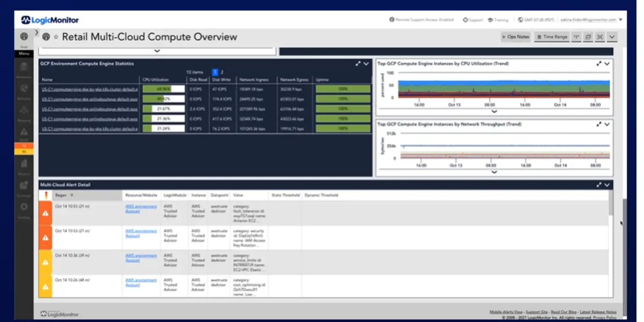Open the GCP Environment Statistics widget chevron menu
Image resolution: width=644 pixels, height=322 pixels.
click(366, 63)
